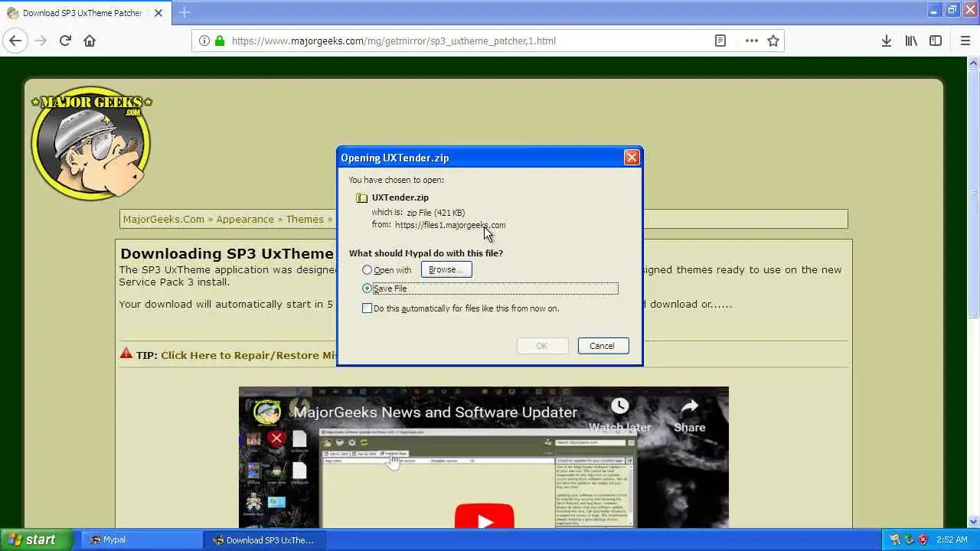Click the Browse... button
This screenshot has height=551, width=980.
pos(446,269)
